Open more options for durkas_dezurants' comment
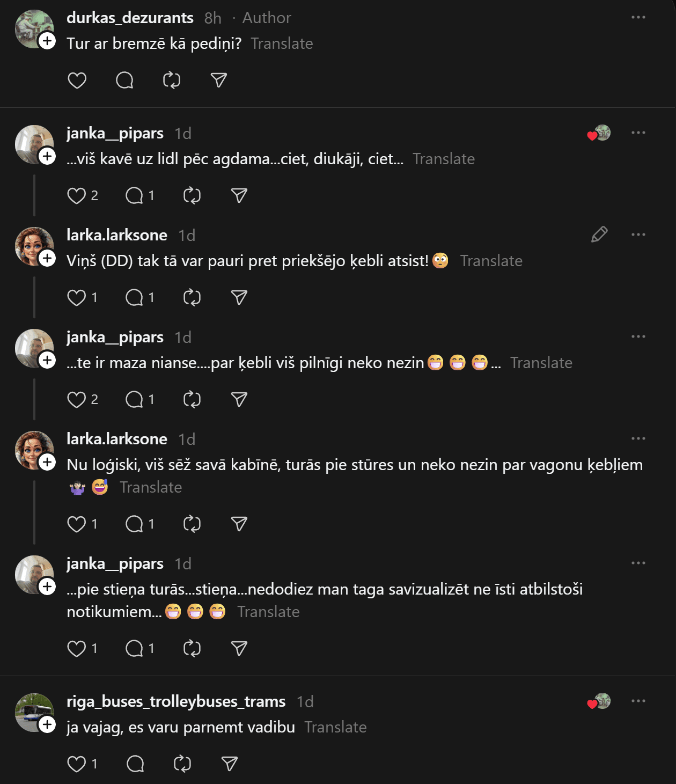 click(x=638, y=18)
